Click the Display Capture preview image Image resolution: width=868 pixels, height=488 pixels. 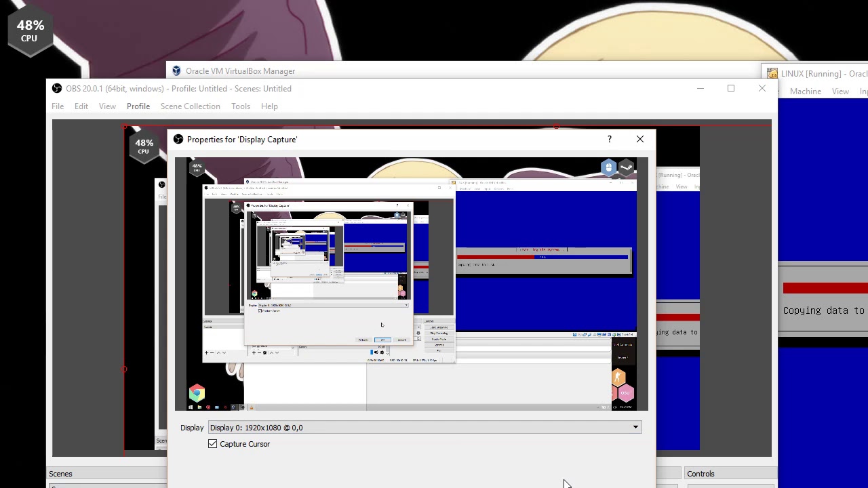click(412, 284)
